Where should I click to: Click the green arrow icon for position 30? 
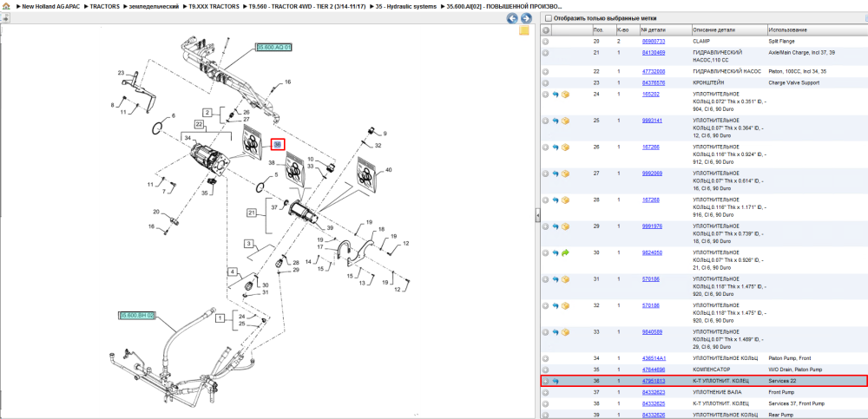(x=565, y=253)
